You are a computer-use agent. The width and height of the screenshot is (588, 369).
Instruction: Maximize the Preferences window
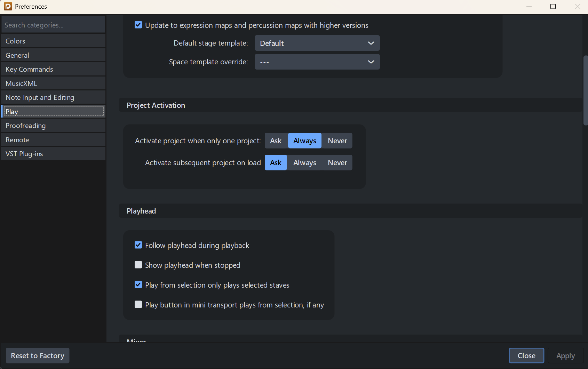[553, 6]
